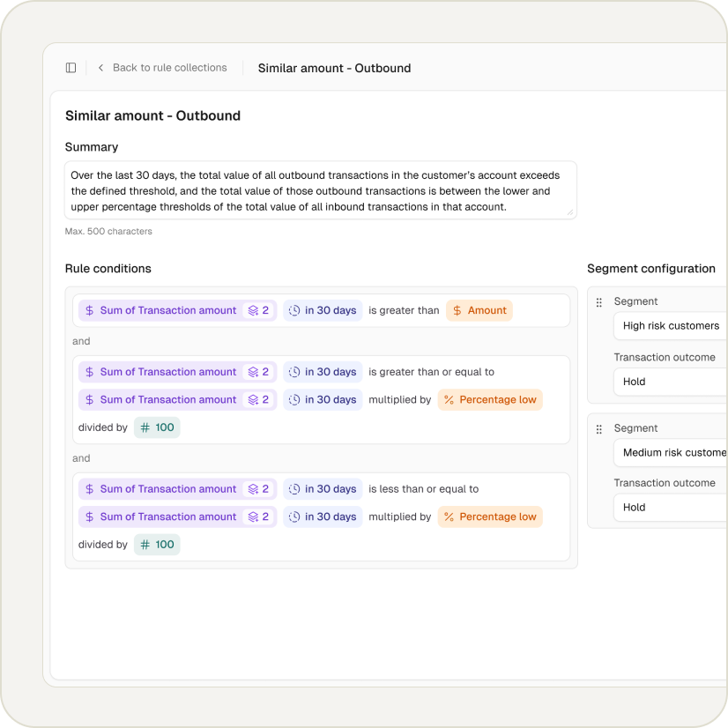The width and height of the screenshot is (728, 728).
Task: Click the Rule conditions heading
Action: click(x=108, y=269)
